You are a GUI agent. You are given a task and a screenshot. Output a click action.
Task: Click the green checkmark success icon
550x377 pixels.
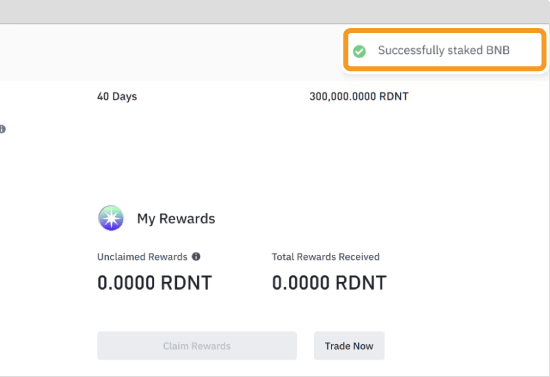[x=359, y=51]
